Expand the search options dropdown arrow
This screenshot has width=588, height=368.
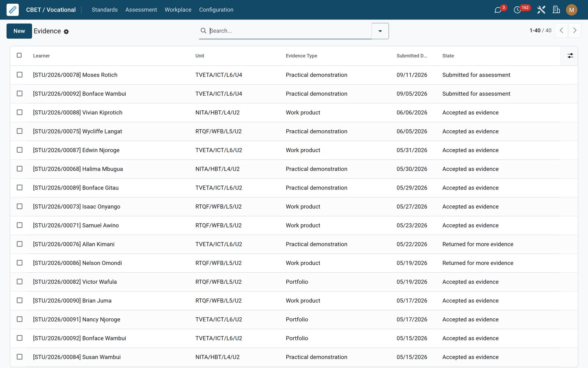380,31
